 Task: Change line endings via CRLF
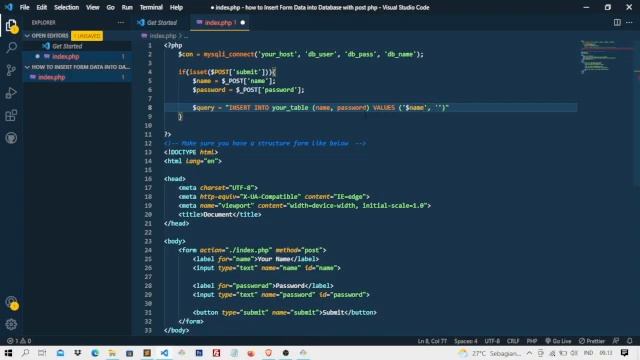coord(513,341)
